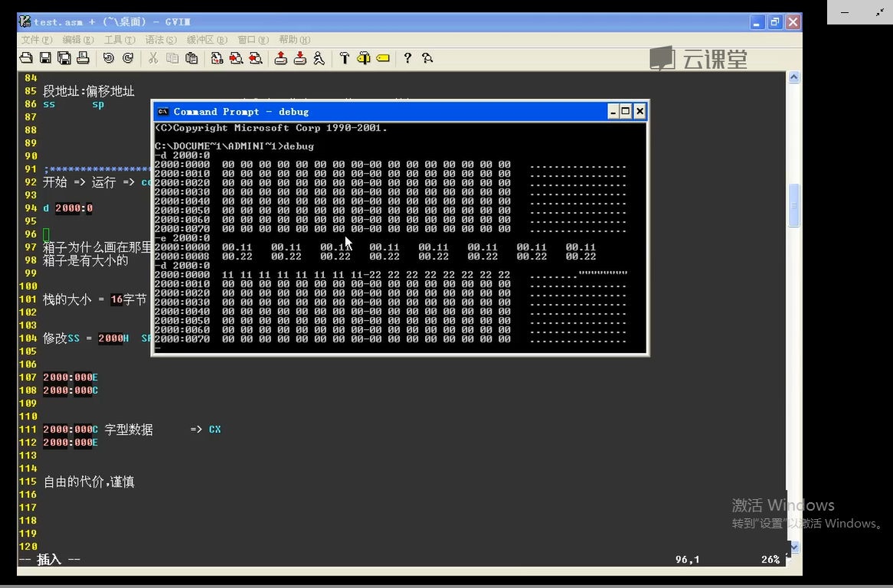Click the exit fullscreen arrows icon at top right
Screen dimensions: 893x588
879,12
